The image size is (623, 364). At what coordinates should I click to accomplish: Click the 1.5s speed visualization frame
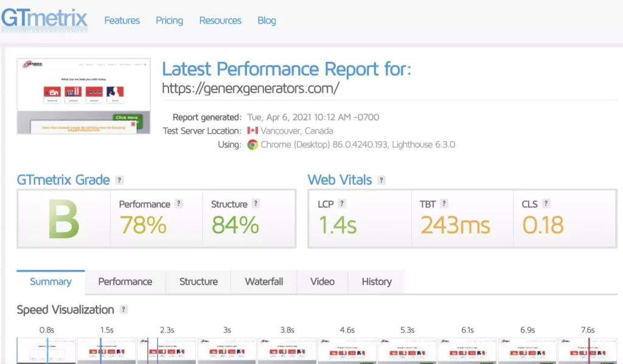pos(106,351)
